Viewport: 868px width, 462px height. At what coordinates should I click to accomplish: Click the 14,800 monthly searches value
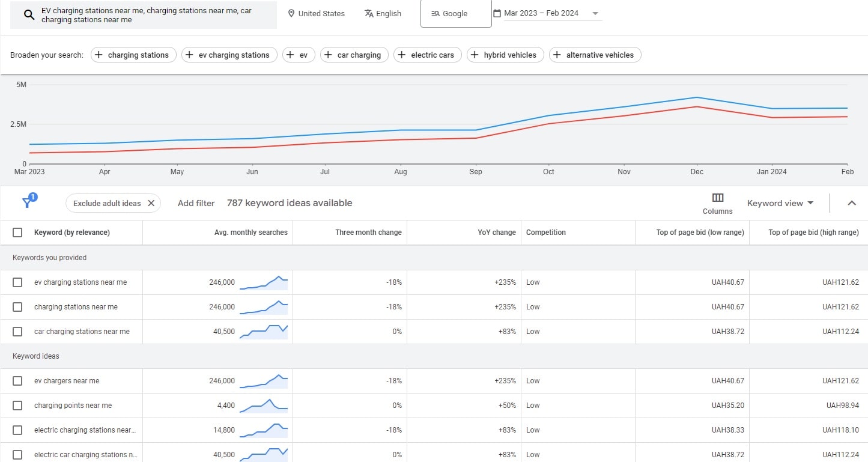click(x=224, y=430)
